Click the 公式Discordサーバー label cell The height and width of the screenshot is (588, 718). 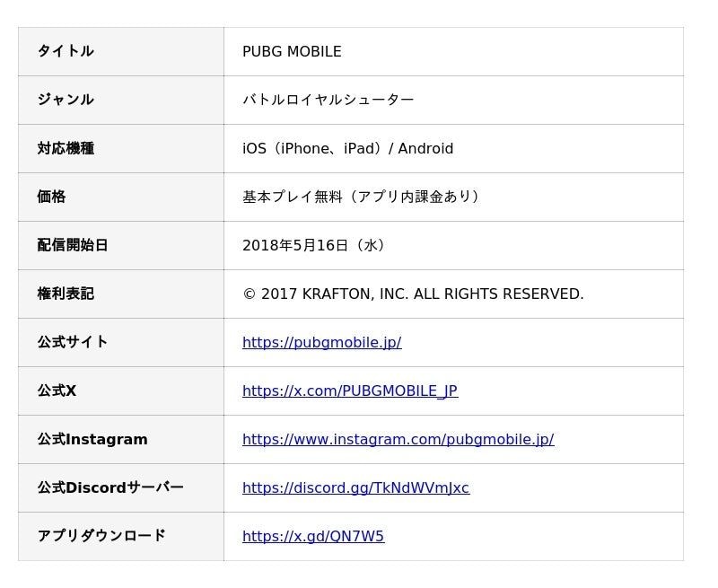121,488
